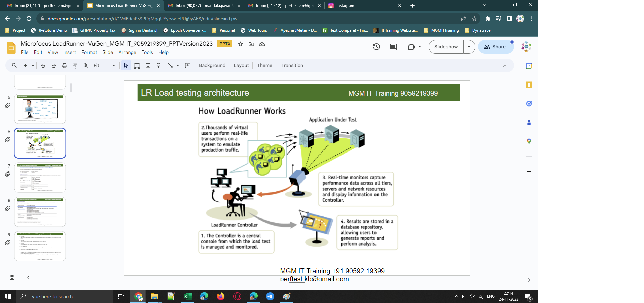Star the presentation document
The height and width of the screenshot is (303, 644).
[x=241, y=44]
